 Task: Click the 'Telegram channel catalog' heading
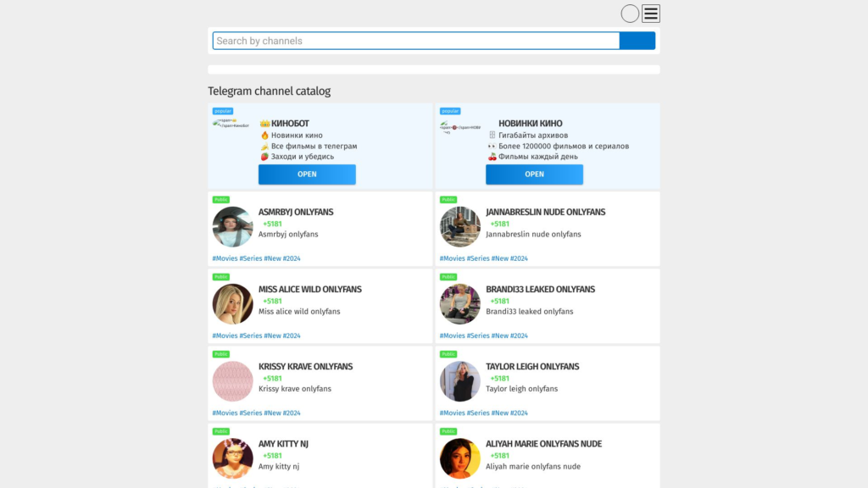269,91
